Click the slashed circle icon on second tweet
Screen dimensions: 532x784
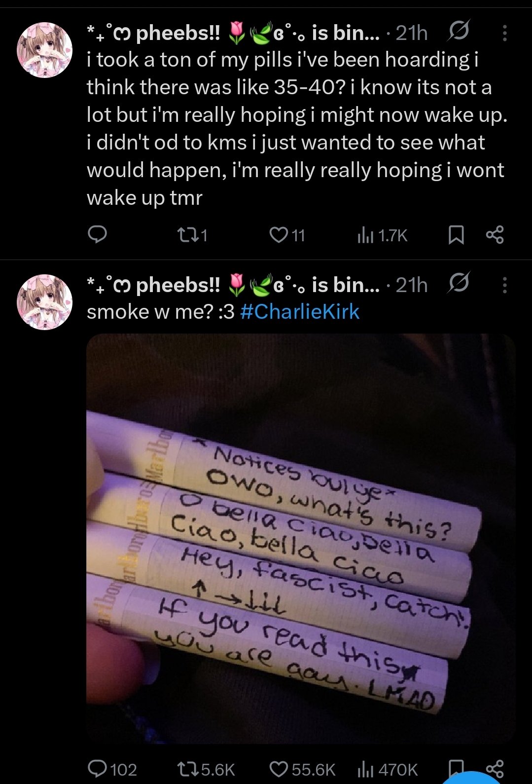tap(458, 283)
